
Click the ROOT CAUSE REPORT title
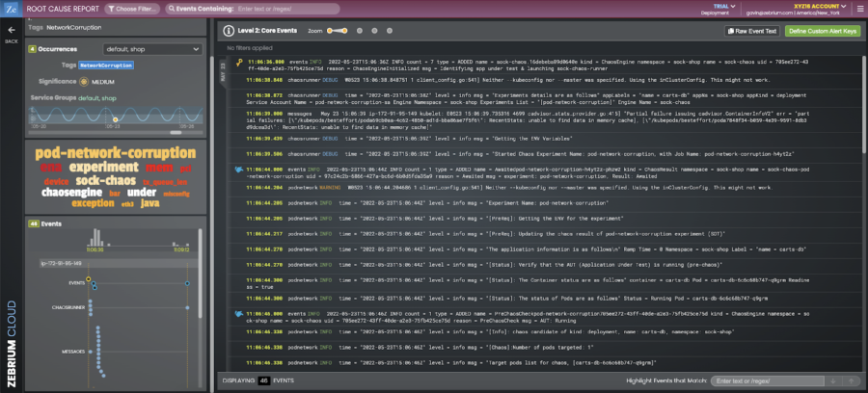(63, 9)
